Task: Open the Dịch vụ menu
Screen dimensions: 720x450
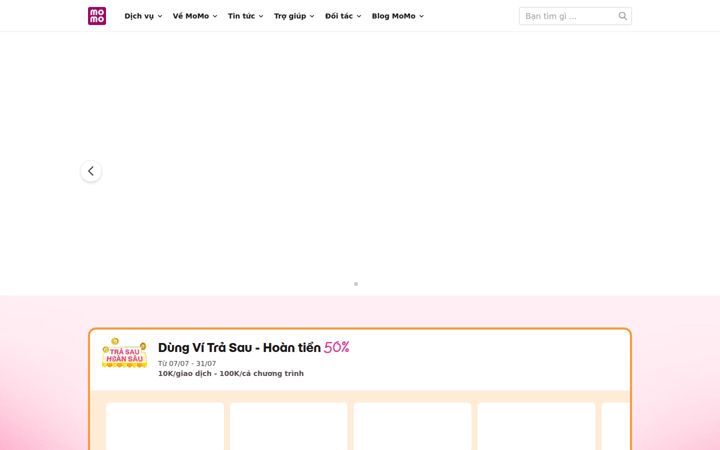Action: coord(143,16)
